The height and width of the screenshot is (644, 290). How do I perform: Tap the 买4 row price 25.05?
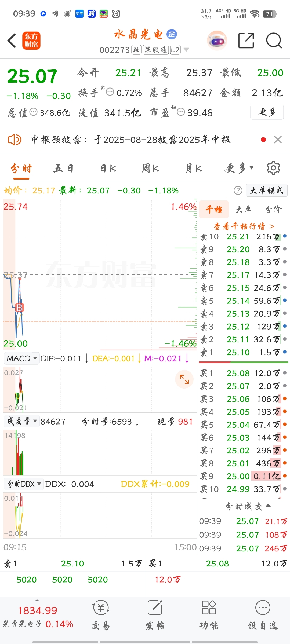tap(238, 412)
